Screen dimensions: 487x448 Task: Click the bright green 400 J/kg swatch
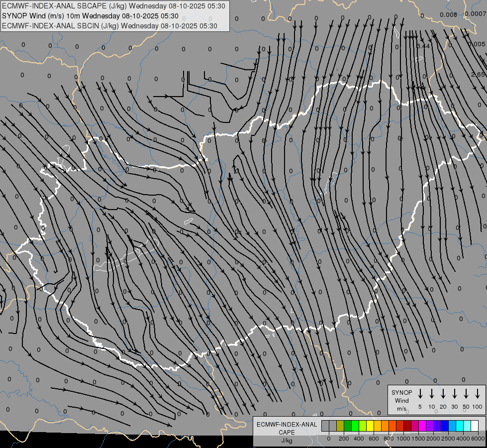[355, 426]
